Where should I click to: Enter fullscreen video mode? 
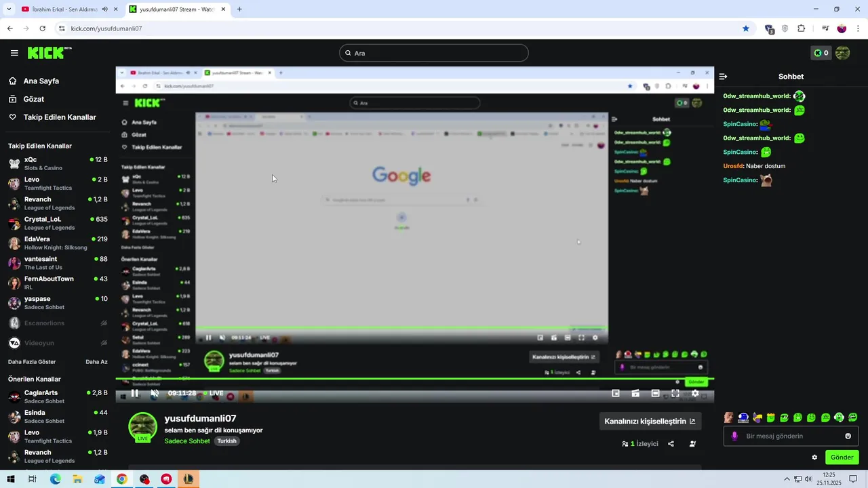pyautogui.click(x=675, y=393)
